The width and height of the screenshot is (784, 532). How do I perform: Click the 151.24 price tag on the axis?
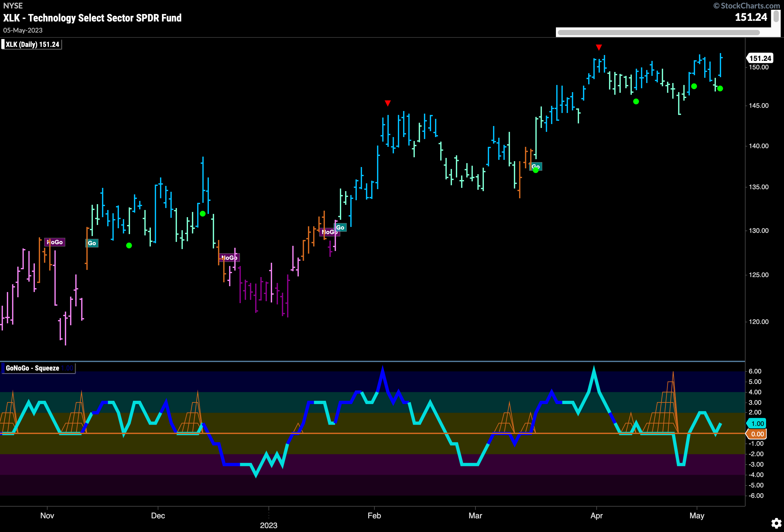[760, 58]
